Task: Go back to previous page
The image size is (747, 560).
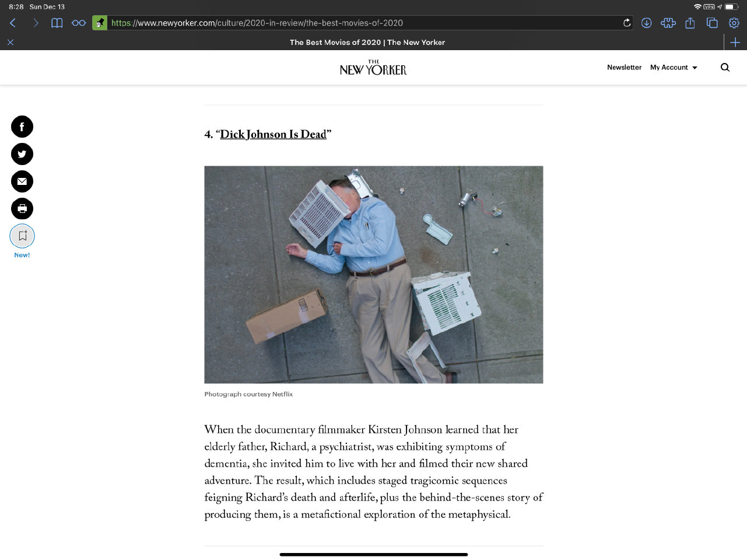Action: [13, 23]
